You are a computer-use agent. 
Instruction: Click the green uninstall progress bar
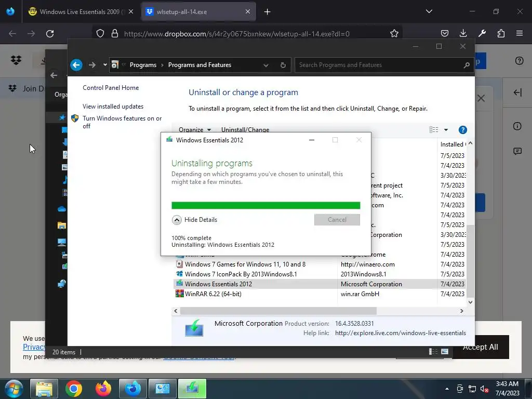(x=265, y=205)
